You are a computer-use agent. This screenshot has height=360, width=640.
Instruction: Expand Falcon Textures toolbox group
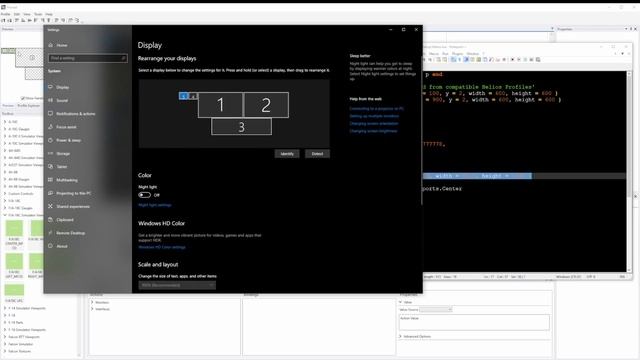pos(5,351)
